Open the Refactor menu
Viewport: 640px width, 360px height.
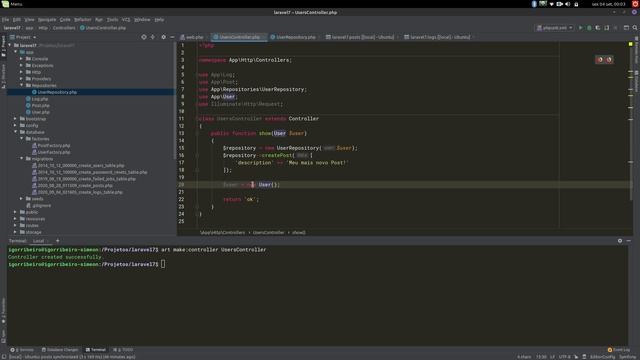(82, 20)
